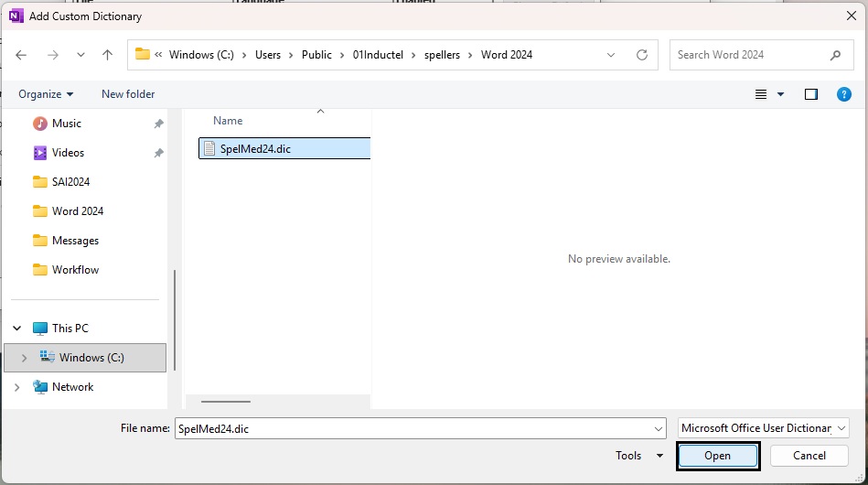Viewport: 868px width, 485px height.
Task: Expand the address bar path history dropdown
Action: click(611, 55)
